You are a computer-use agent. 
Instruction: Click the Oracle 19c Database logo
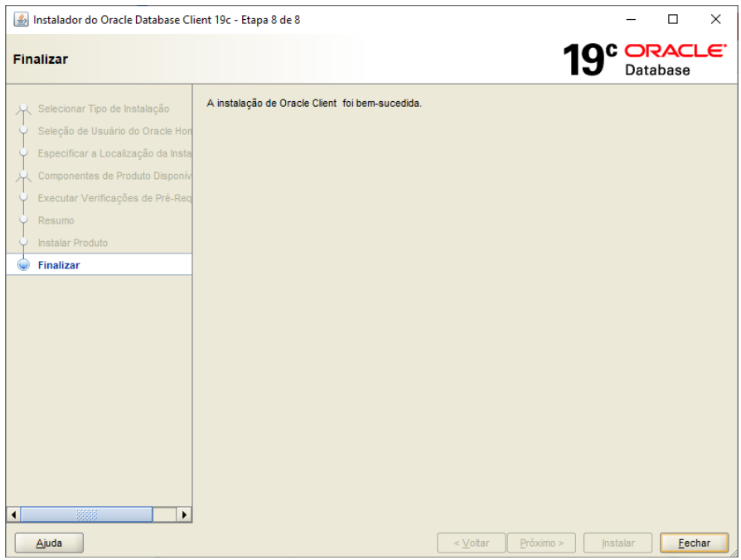click(x=645, y=60)
